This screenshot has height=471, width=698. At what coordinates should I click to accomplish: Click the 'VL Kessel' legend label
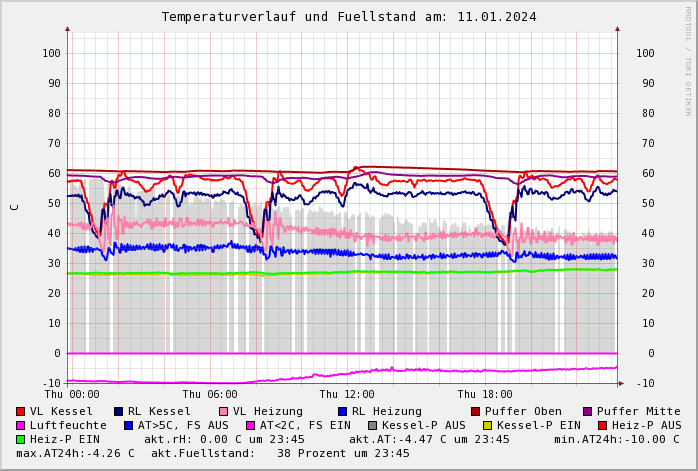point(61,411)
